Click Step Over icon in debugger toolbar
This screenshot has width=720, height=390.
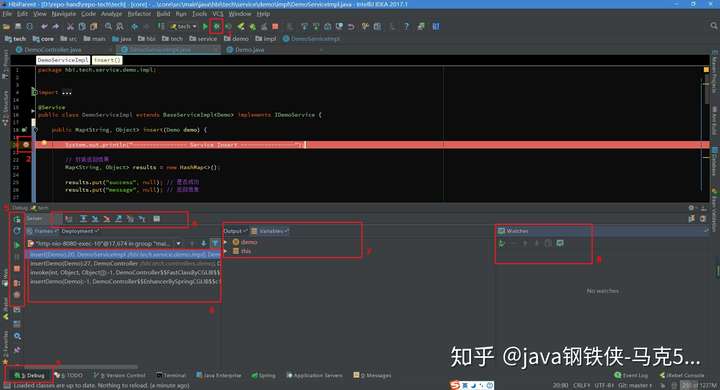(84, 219)
